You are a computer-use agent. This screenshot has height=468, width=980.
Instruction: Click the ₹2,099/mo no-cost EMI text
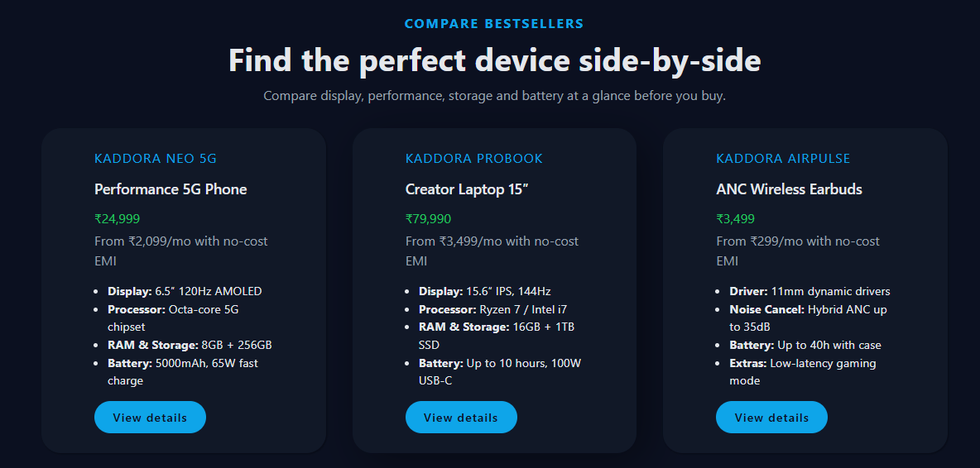181,251
